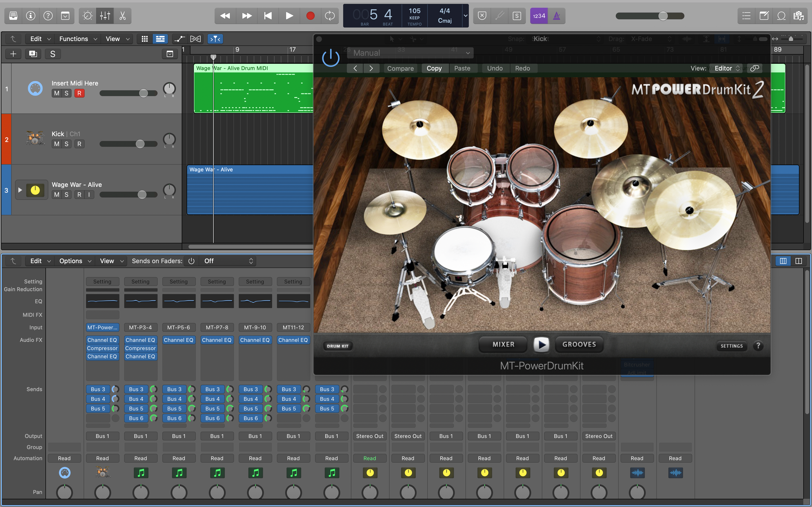Open the Manual preset dropdown
The height and width of the screenshot is (507, 812).
[411, 53]
